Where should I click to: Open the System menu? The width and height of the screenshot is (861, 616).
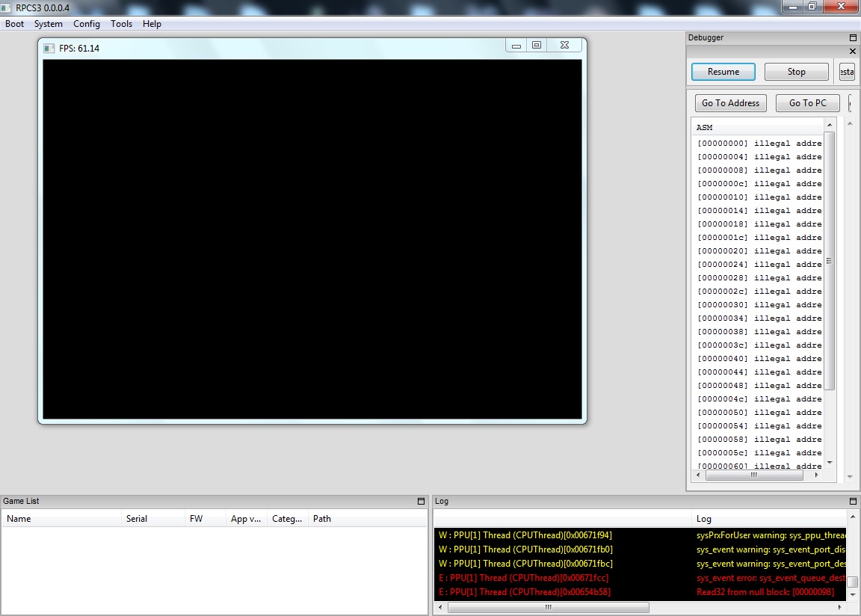(x=49, y=24)
